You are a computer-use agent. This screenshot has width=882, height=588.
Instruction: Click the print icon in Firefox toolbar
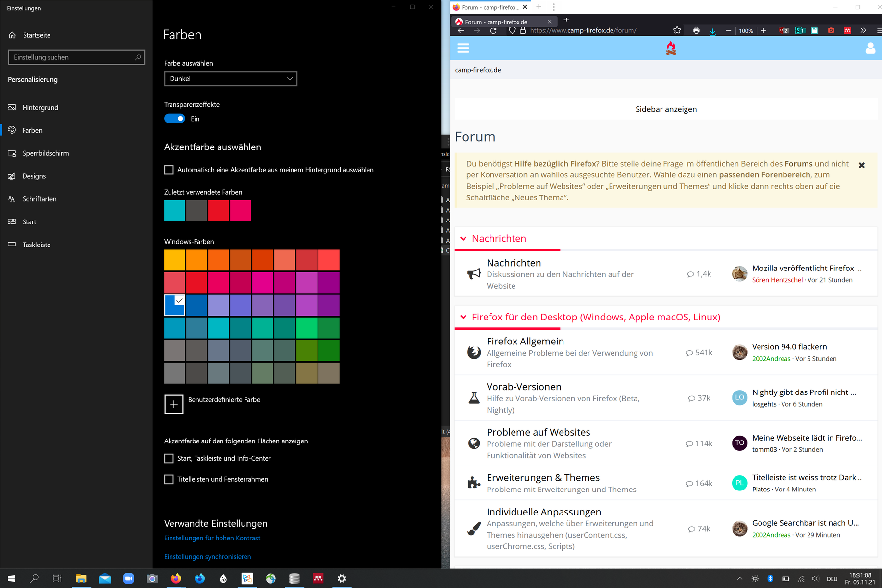tap(696, 30)
